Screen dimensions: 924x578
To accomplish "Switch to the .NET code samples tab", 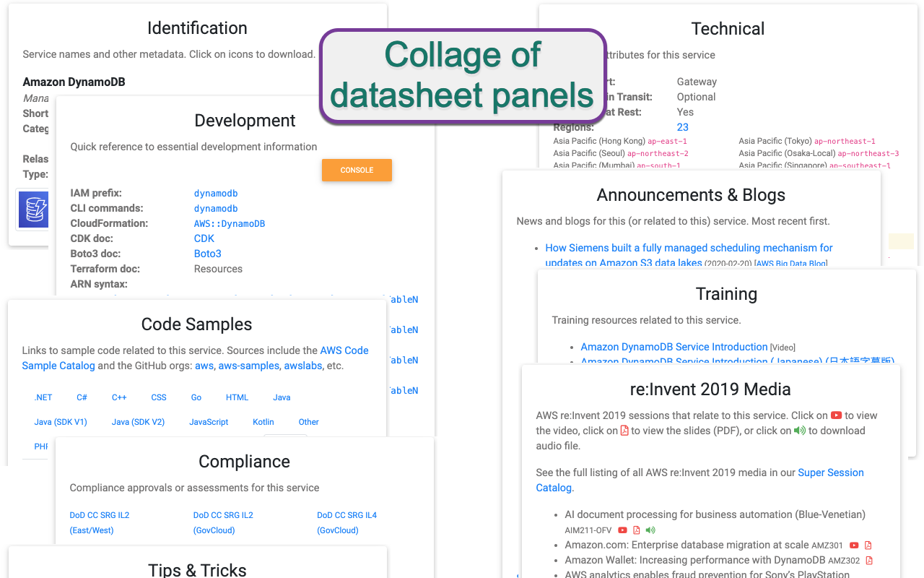I will (x=43, y=397).
